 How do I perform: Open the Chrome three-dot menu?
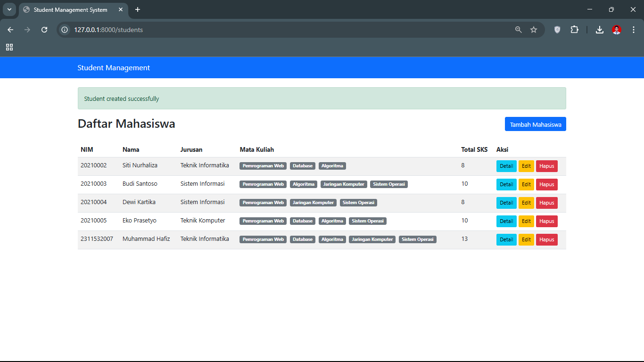point(633,30)
